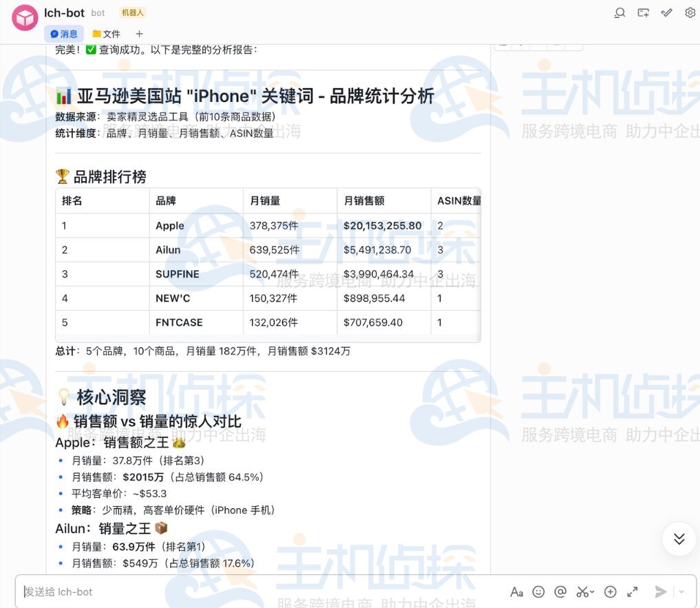Open chat settings gear icon
The width and height of the screenshot is (700, 608).
[690, 13]
